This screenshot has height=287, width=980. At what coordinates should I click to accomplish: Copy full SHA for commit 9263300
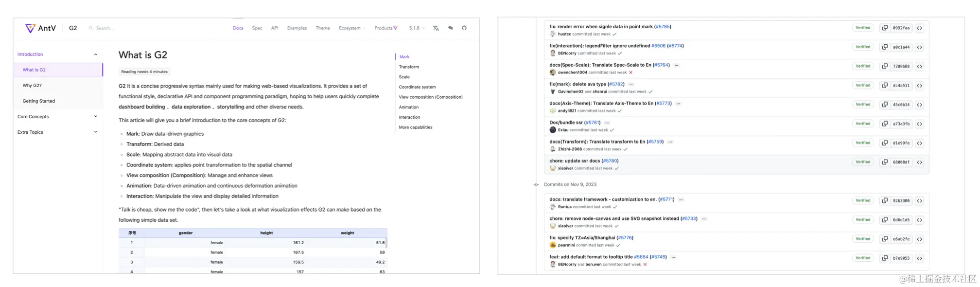(x=885, y=200)
